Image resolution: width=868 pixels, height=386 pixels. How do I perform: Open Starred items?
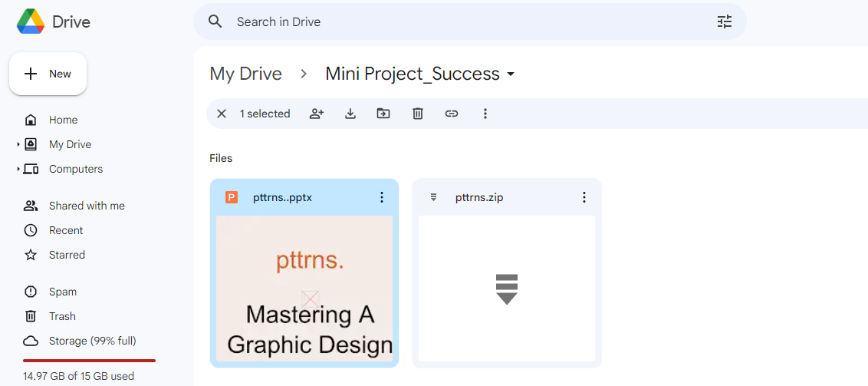67,255
